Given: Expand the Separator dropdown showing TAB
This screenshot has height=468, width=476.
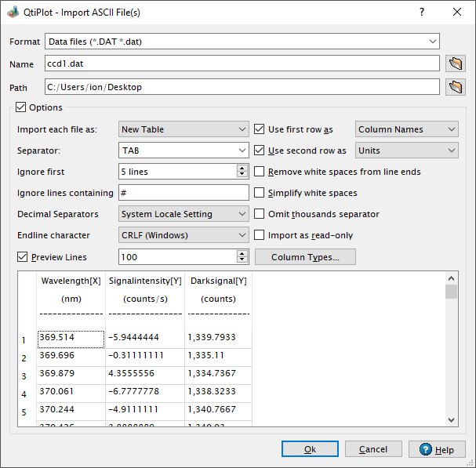Looking at the screenshot, I should tap(183, 151).
